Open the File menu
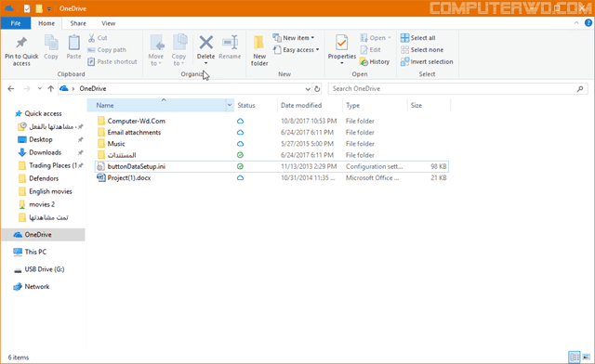 16,23
